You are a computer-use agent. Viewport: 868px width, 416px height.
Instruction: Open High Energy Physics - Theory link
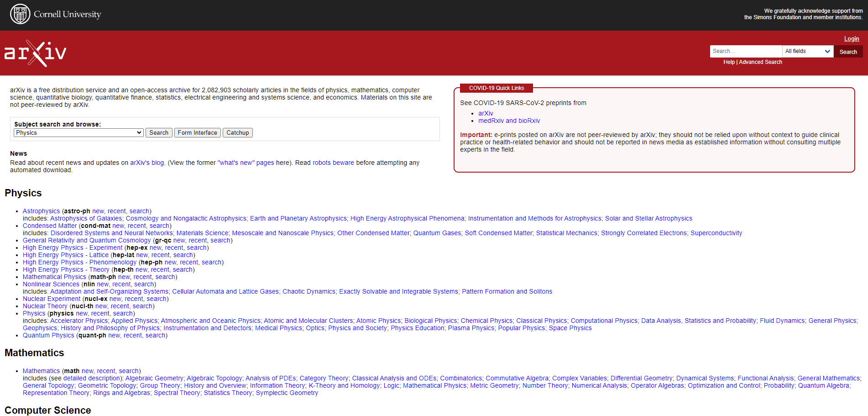66,269
